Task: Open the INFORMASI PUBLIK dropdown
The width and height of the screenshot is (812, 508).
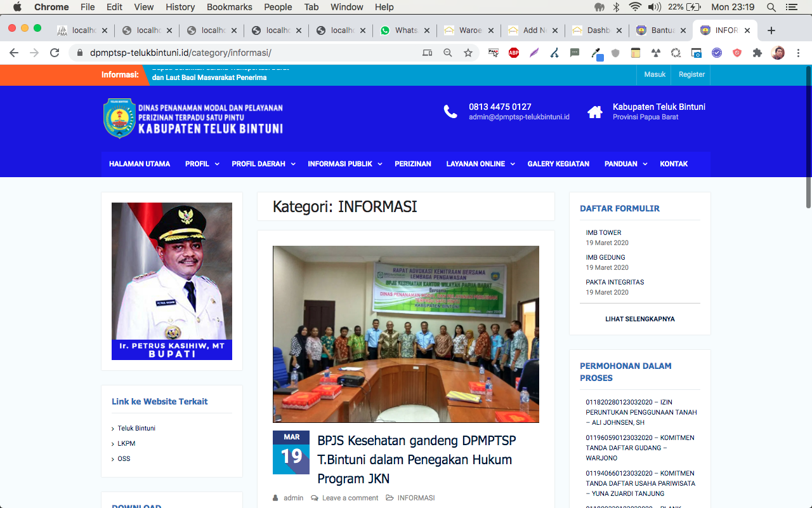Action: point(344,164)
